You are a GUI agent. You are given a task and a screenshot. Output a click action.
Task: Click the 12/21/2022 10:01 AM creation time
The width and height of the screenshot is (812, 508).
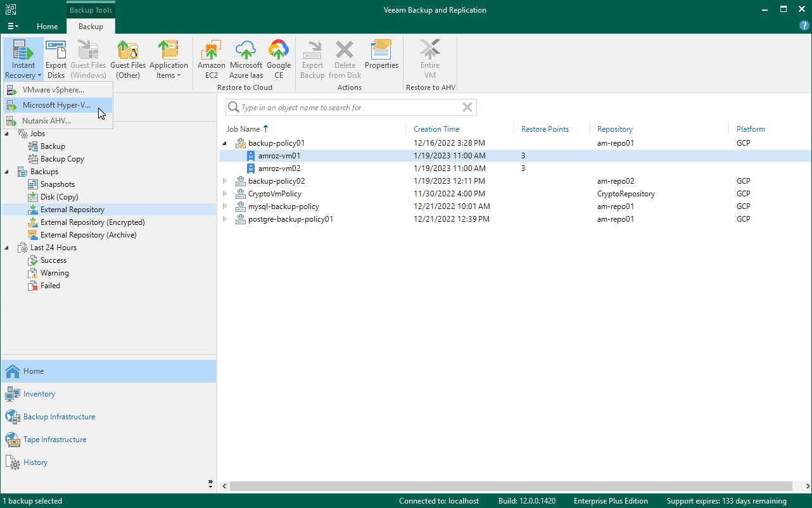click(452, 206)
